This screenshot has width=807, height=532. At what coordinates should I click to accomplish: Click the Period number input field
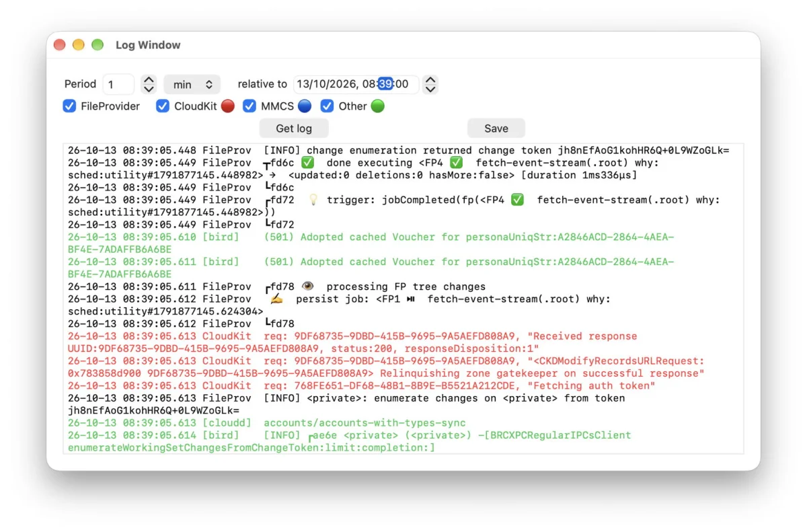point(119,84)
